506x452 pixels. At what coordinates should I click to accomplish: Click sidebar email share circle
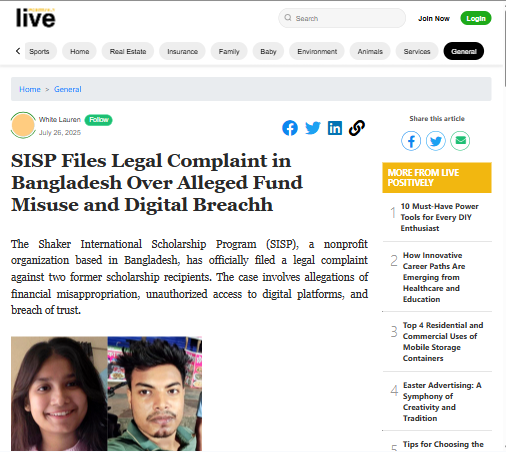tap(460, 141)
